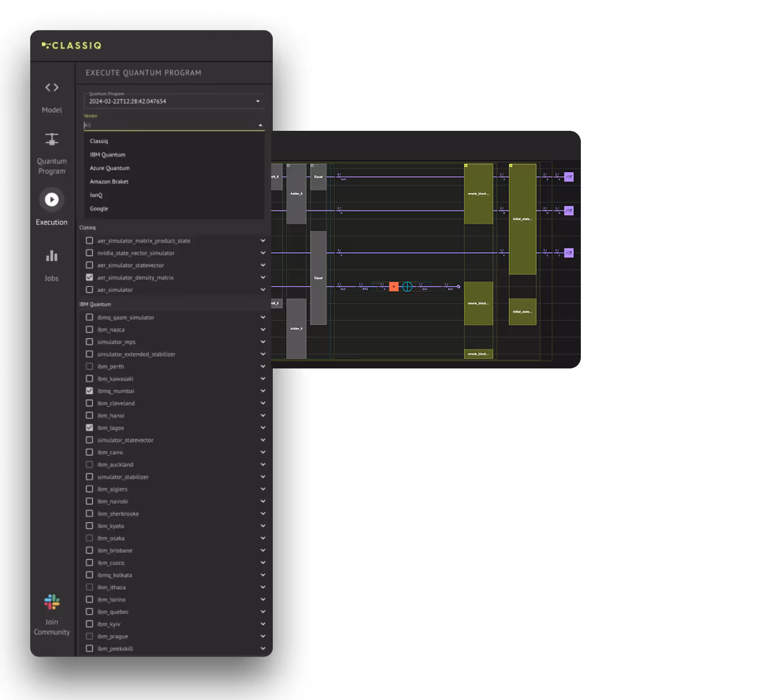This screenshot has width=767, height=700.
Task: Click ibm_cusco row text
Action: (x=111, y=562)
